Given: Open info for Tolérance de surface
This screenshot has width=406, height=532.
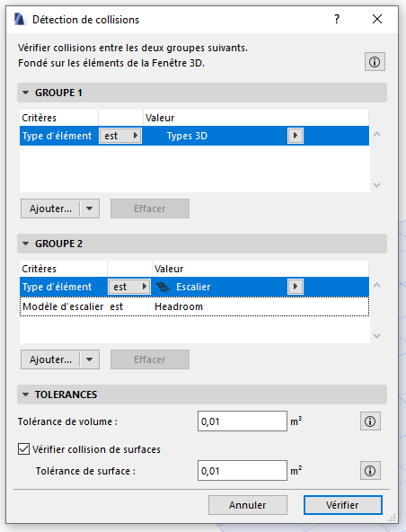Looking at the screenshot, I should [370, 471].
